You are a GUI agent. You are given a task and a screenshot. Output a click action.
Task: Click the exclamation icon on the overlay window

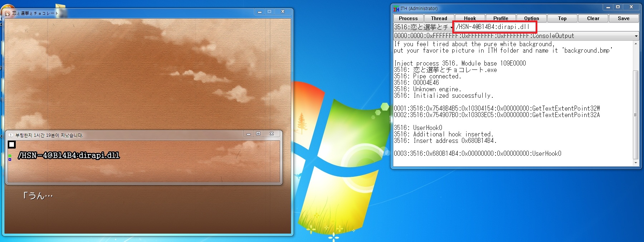(x=10, y=135)
